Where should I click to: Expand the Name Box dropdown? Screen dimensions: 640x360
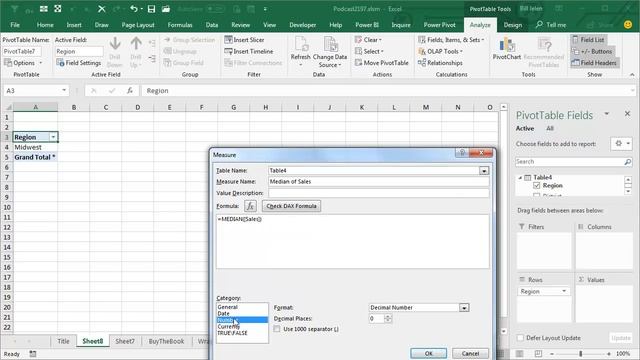tap(64, 91)
